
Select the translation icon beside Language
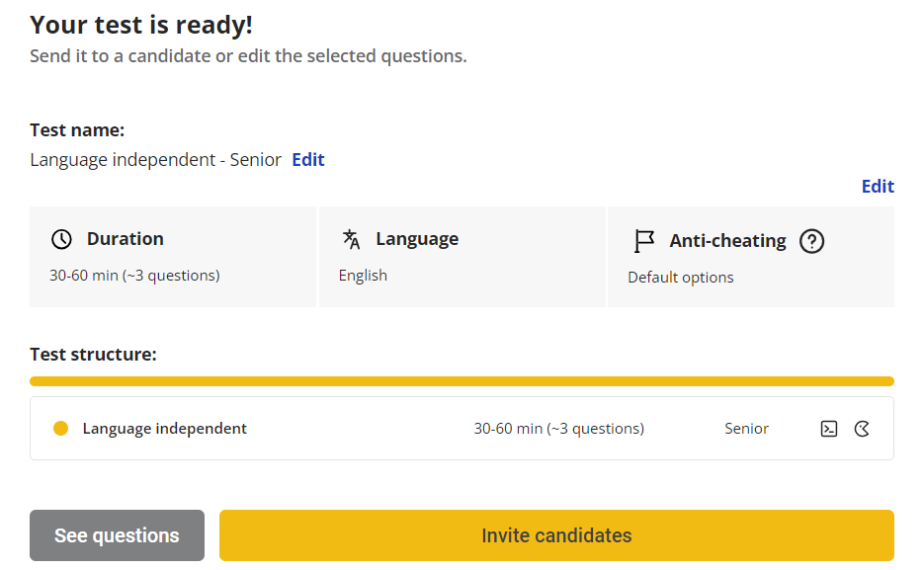pos(352,238)
